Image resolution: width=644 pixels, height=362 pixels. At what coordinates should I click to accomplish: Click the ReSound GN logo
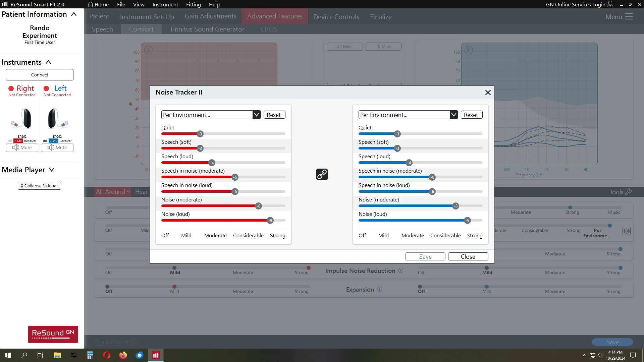[53, 334]
